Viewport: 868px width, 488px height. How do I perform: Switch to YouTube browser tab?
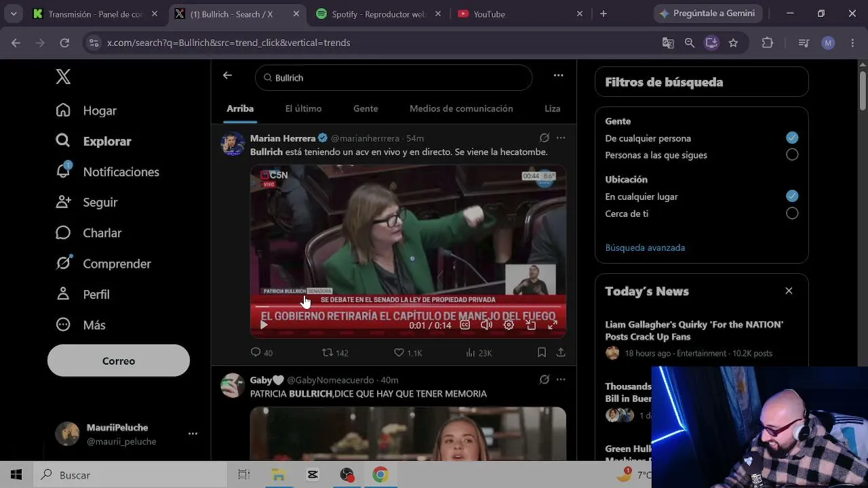coord(520,14)
